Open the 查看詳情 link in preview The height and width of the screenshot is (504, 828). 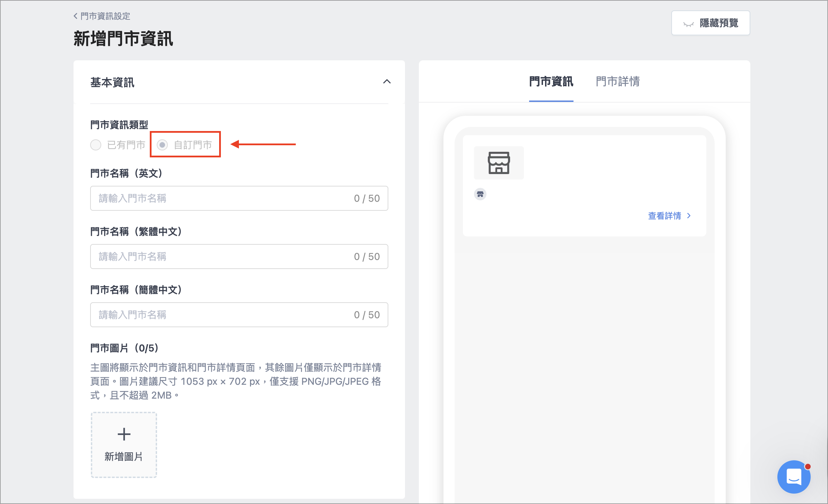[x=670, y=216]
